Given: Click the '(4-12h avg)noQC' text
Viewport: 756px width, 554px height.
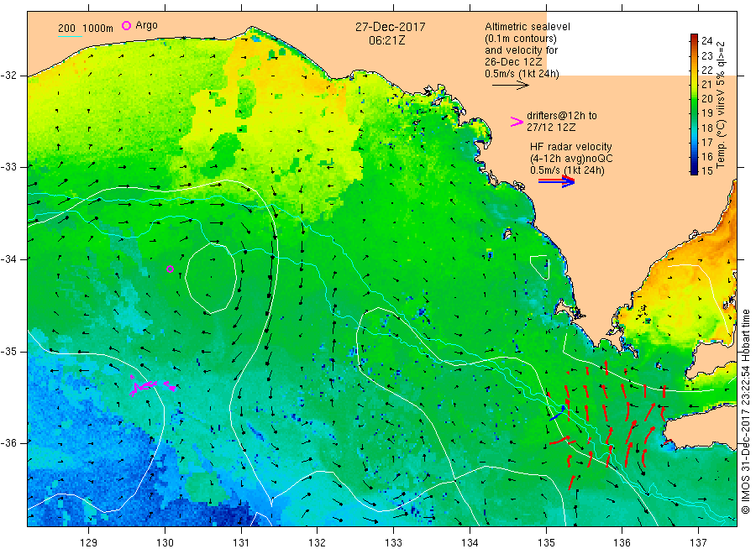Looking at the screenshot, I should pos(571,159).
